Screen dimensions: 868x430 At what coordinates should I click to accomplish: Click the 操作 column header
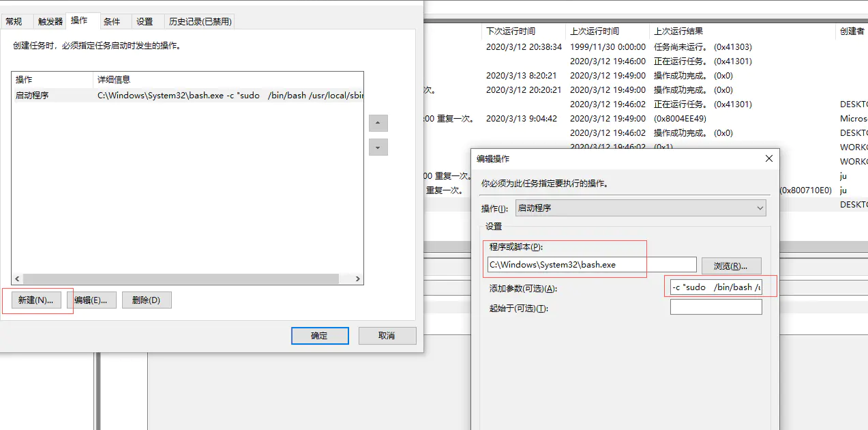[52, 80]
